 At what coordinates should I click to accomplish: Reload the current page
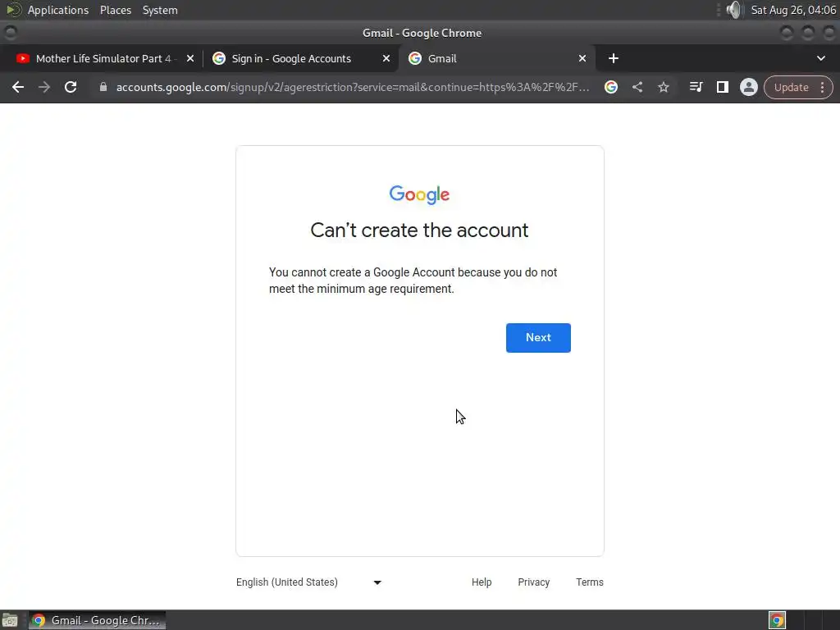point(71,87)
